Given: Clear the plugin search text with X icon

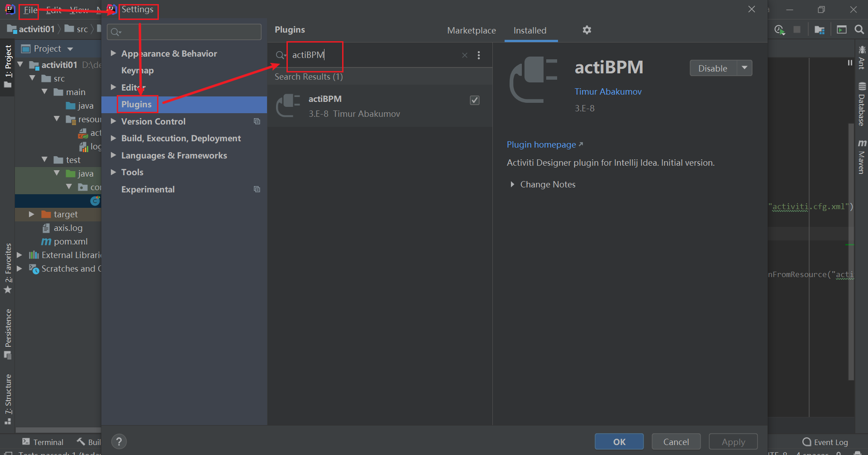Looking at the screenshot, I should coord(464,55).
